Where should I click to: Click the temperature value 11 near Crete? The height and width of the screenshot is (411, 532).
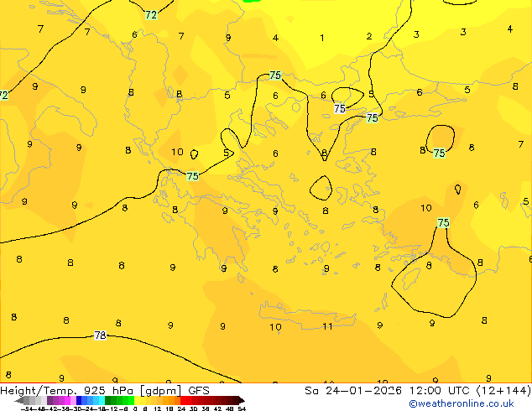(327, 326)
